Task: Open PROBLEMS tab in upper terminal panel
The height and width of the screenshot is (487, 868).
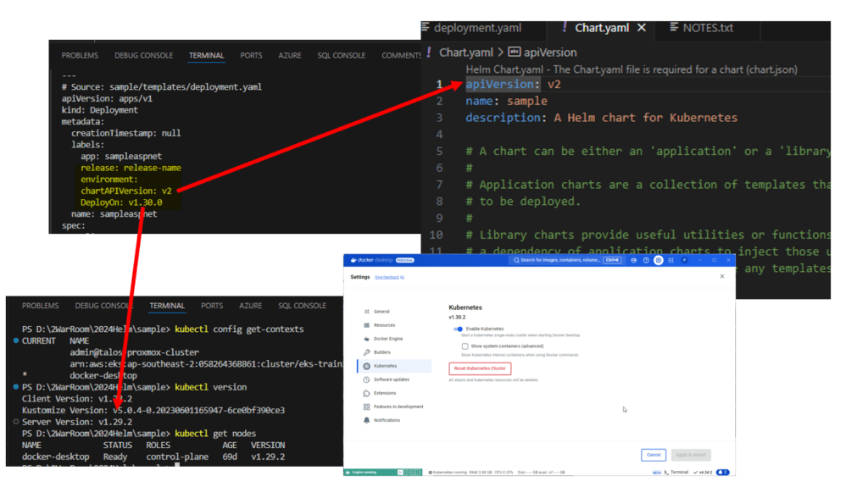Action: pos(80,55)
